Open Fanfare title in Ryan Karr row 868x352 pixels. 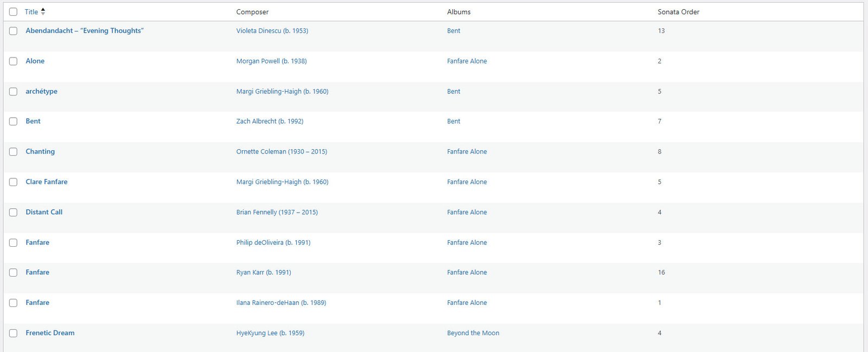(x=37, y=273)
